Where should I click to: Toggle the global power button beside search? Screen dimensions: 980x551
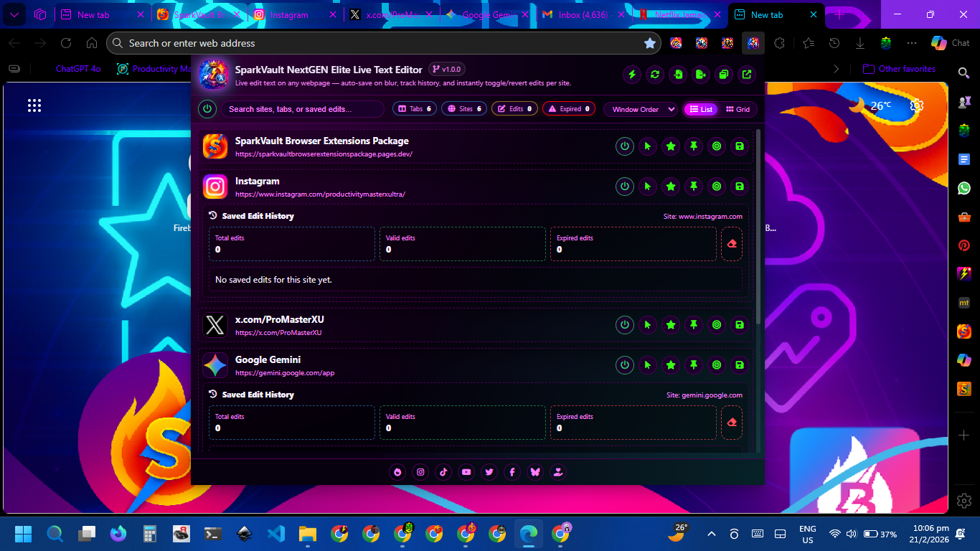(x=207, y=109)
